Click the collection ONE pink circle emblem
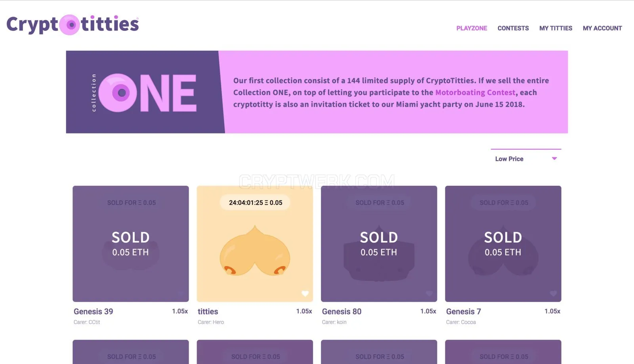Image resolution: width=634 pixels, height=364 pixels. tap(118, 93)
